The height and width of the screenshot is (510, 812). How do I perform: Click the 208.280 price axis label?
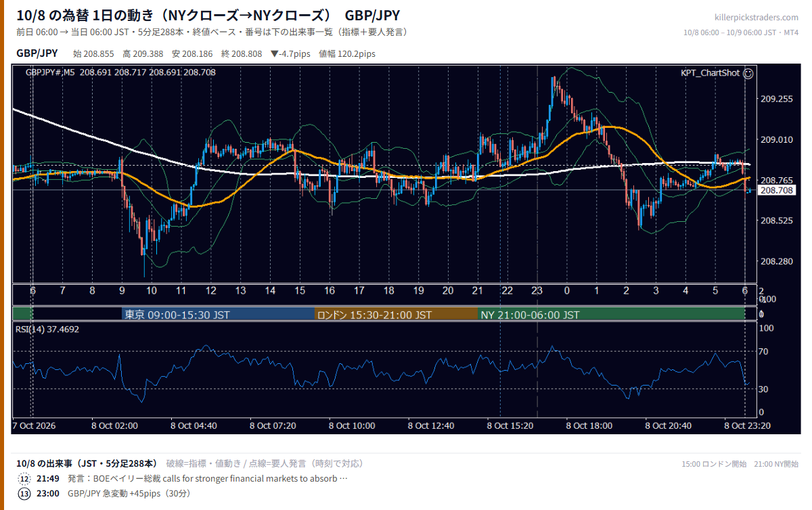pos(777,261)
